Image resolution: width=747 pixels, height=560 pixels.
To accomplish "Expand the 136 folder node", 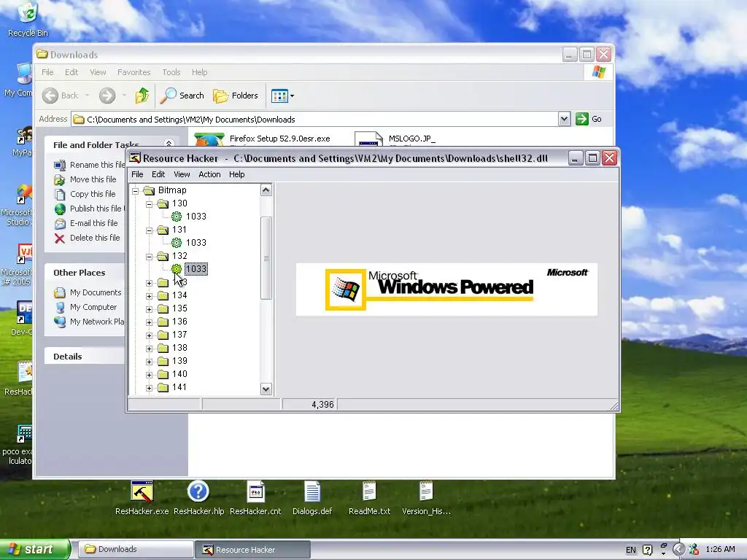I will point(149,322).
